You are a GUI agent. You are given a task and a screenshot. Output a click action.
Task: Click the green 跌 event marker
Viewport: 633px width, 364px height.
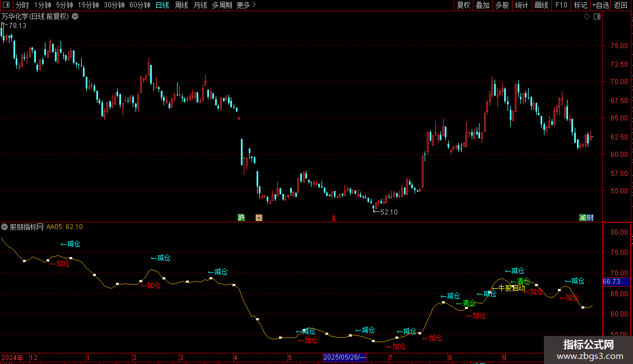(x=241, y=217)
